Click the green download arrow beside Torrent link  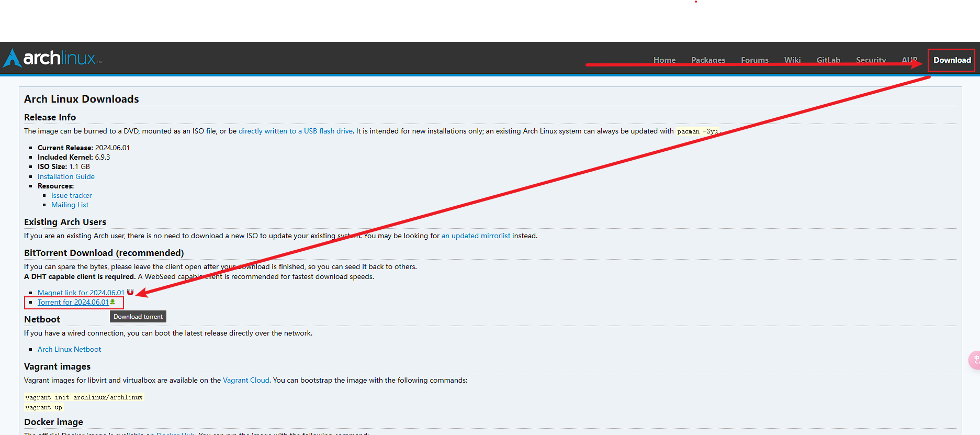tap(112, 302)
